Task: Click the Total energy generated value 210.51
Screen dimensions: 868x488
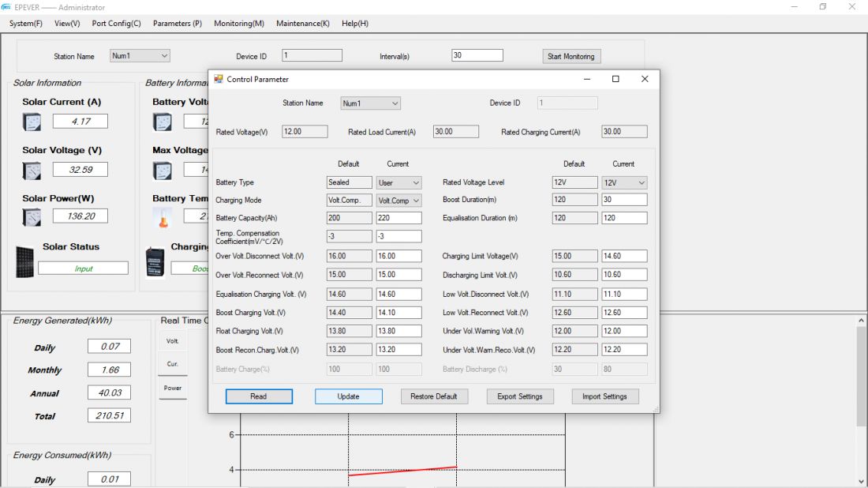Action: (110, 416)
